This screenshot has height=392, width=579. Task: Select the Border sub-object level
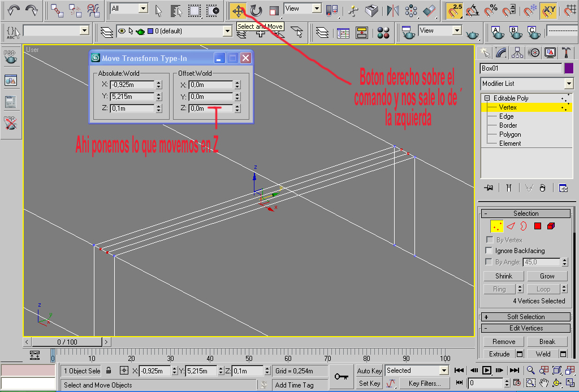(x=508, y=125)
